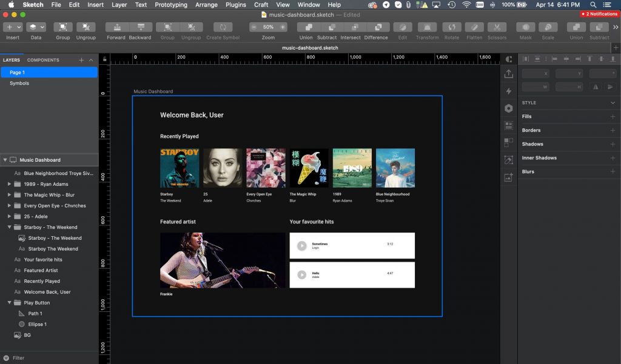Screen dimensions: 621x364
Task: Apply the Difference boolean operation
Action: pyautogui.click(x=378, y=27)
